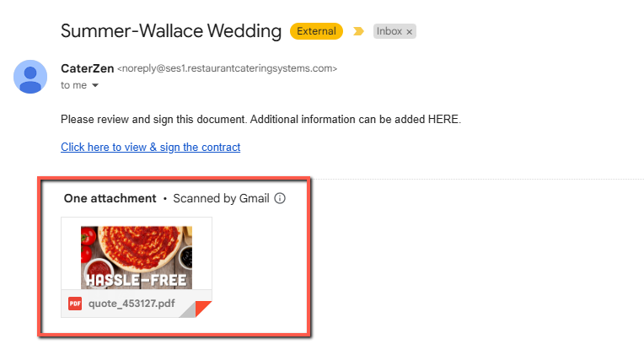
Task: Click the noreply sender email address
Action: point(227,68)
